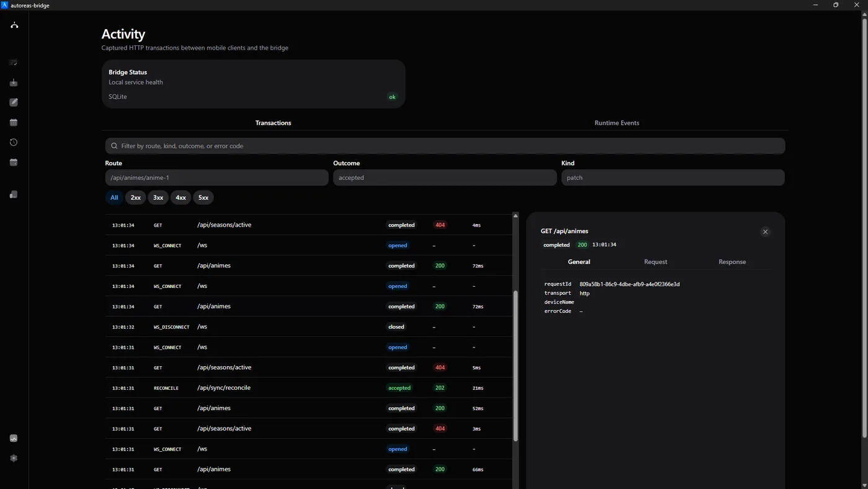Image resolution: width=868 pixels, height=489 pixels.
Task: Open the pencil edit icon in the sidebar
Action: pyautogui.click(x=14, y=102)
